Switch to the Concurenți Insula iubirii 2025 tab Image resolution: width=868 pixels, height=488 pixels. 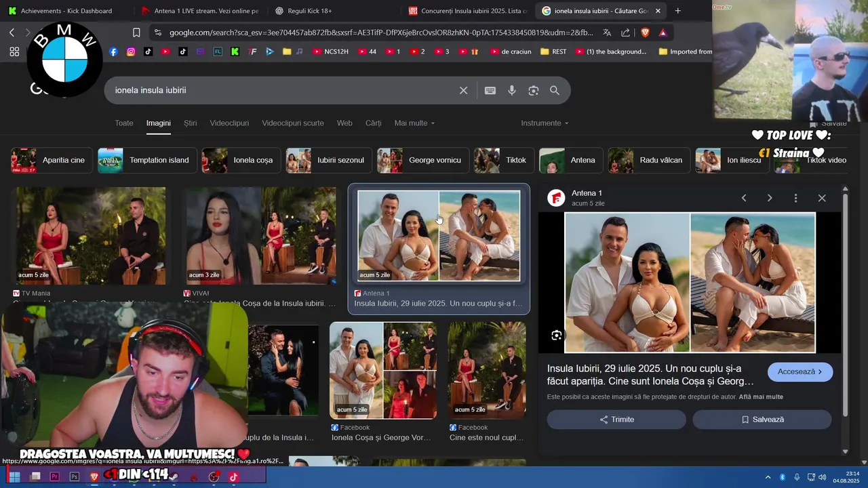[468, 11]
